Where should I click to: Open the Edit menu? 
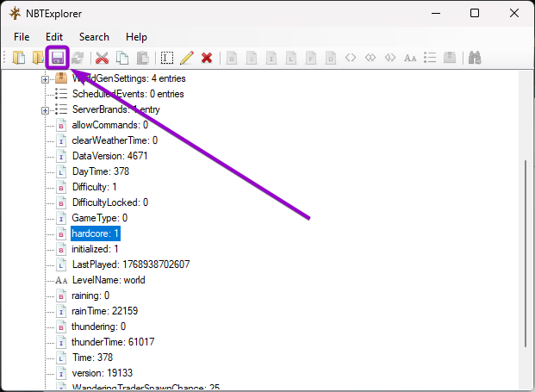click(x=54, y=37)
